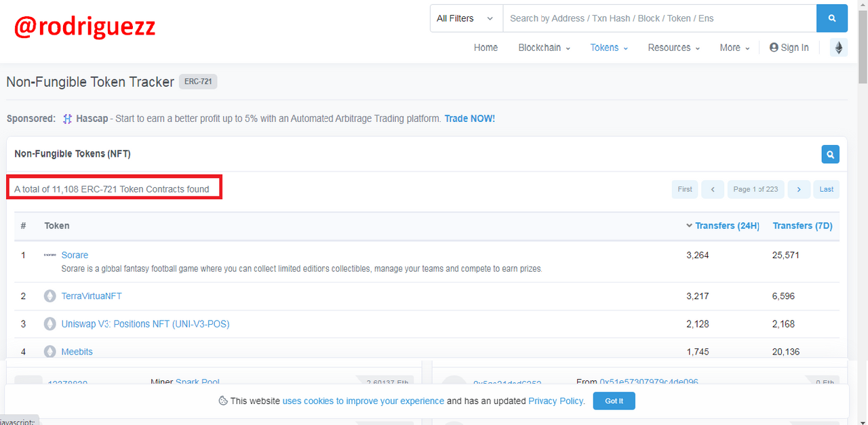Click the 7D transfers value 2,168
This screenshot has width=868, height=425.
tap(783, 324)
